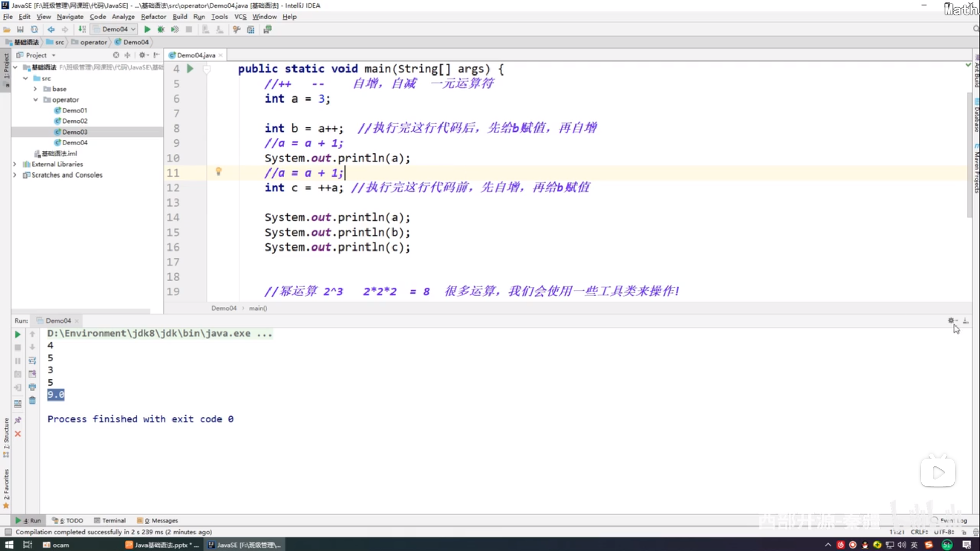Click the Debug bug icon in toolbar

pyautogui.click(x=161, y=30)
